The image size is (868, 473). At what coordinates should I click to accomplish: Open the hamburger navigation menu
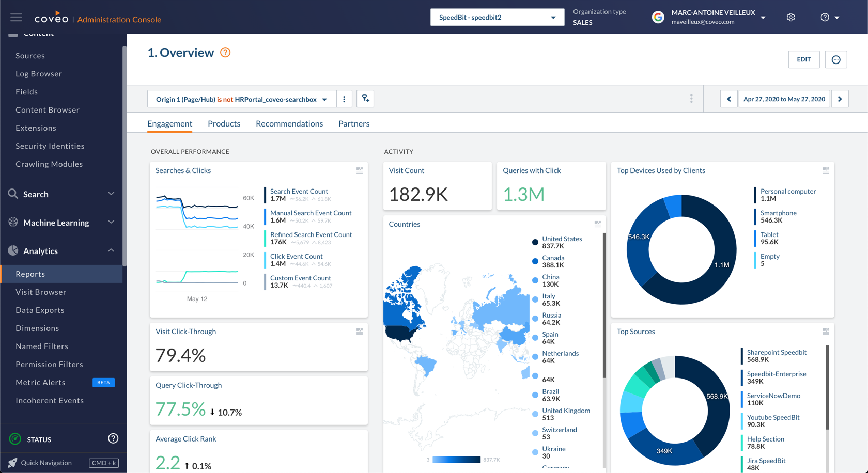[x=16, y=17]
